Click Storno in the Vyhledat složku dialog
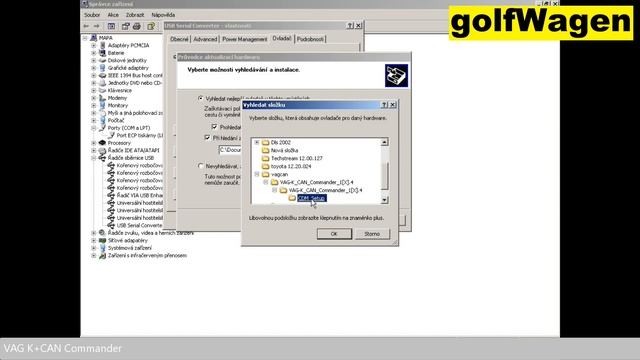 tap(372, 234)
